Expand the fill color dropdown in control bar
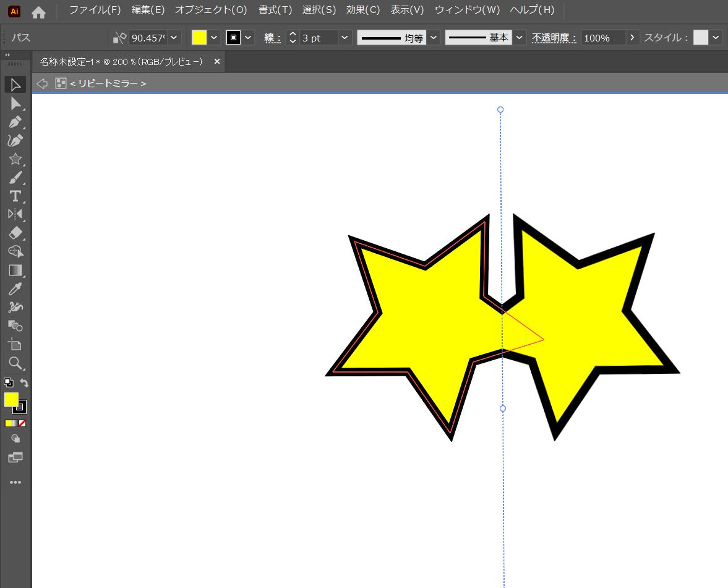The height and width of the screenshot is (588, 728). 214,38
